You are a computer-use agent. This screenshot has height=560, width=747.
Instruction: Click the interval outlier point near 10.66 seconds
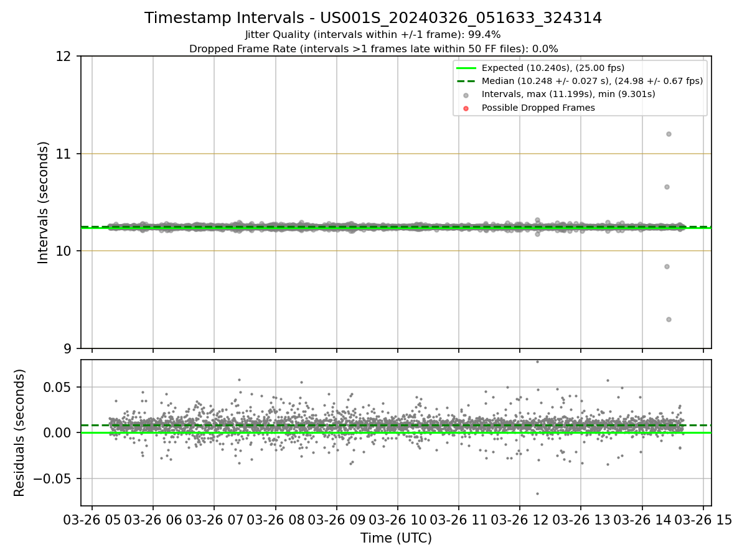pyautogui.click(x=667, y=187)
